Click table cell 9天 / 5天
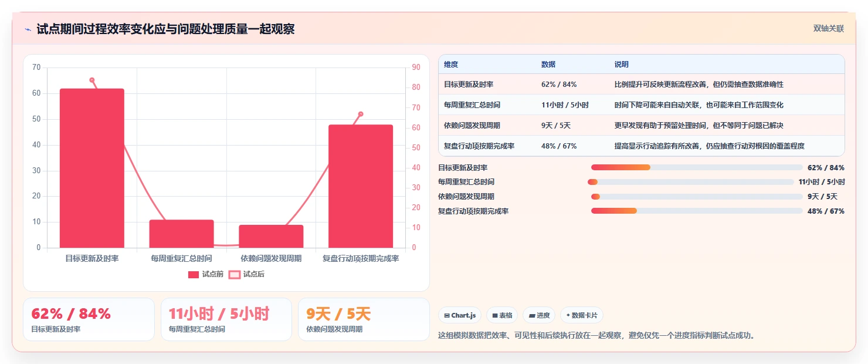 [x=556, y=126]
